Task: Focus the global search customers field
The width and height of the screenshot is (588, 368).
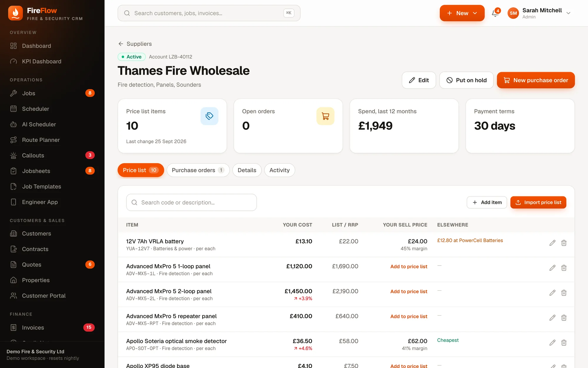Action: coord(209,13)
